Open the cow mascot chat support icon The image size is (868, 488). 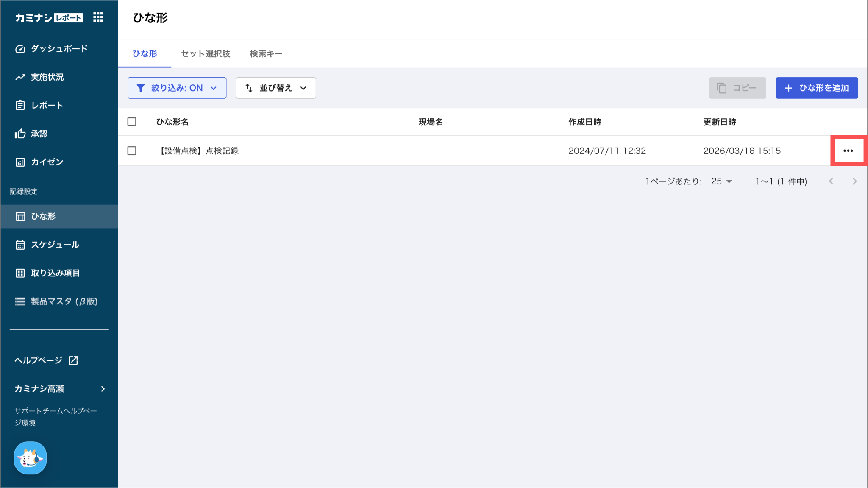(x=30, y=458)
